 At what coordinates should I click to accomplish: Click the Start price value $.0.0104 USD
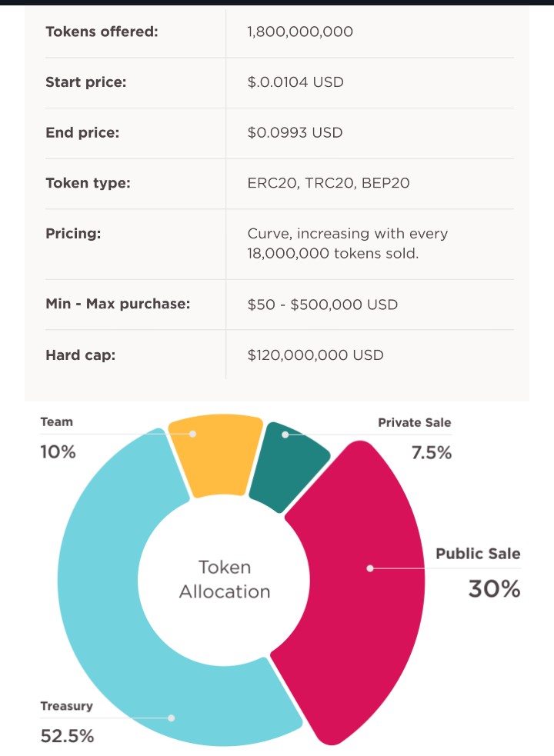pos(295,82)
